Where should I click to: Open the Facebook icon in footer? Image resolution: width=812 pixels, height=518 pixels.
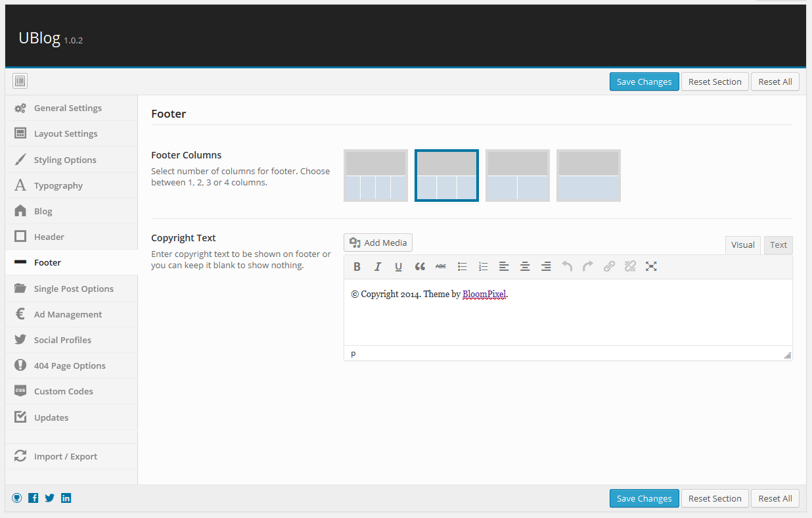pyautogui.click(x=34, y=498)
